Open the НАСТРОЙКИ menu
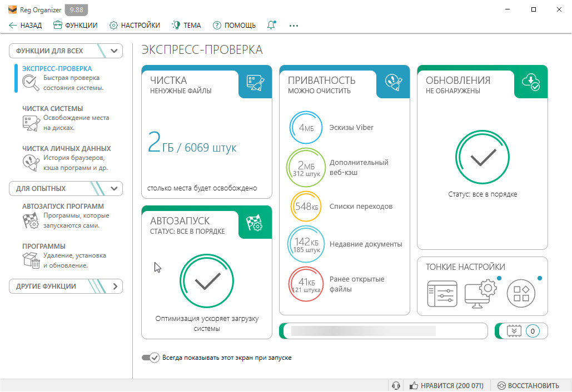572x392 pixels. 135,25
